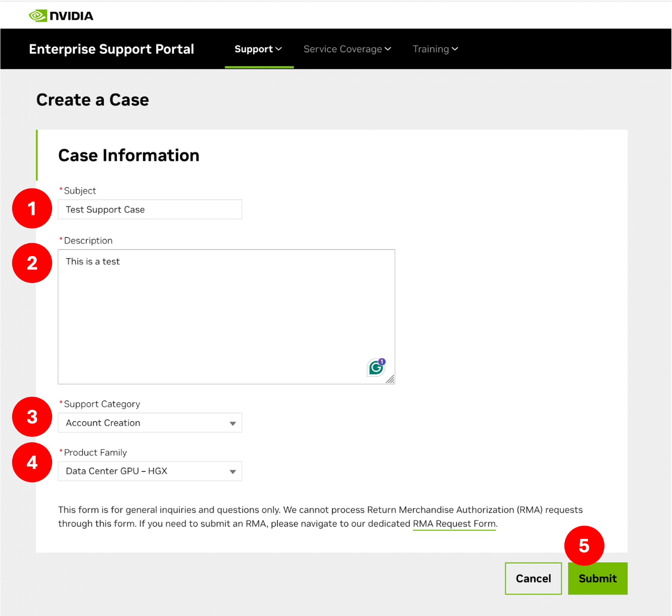Click the Cancel button
Viewport: 672px width, 616px height.
click(533, 578)
